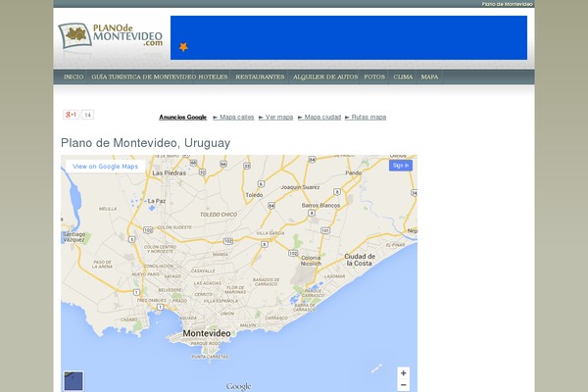588x392 pixels.
Task: Click the TOLEDO CHICO map label
Action: click(219, 215)
